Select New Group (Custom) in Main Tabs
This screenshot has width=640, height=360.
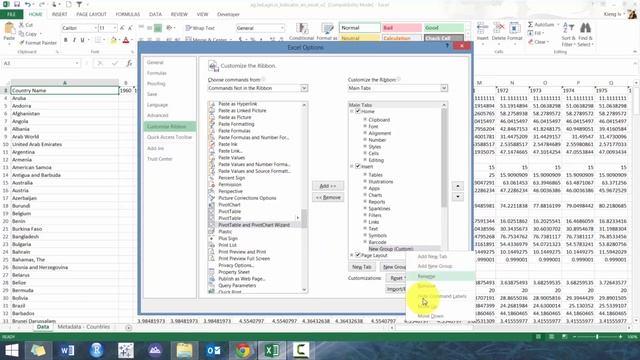click(x=391, y=249)
